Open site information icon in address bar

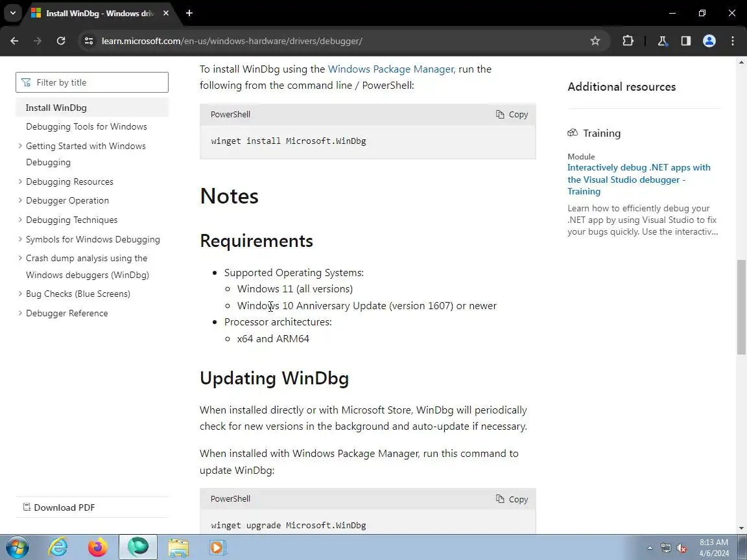point(89,41)
